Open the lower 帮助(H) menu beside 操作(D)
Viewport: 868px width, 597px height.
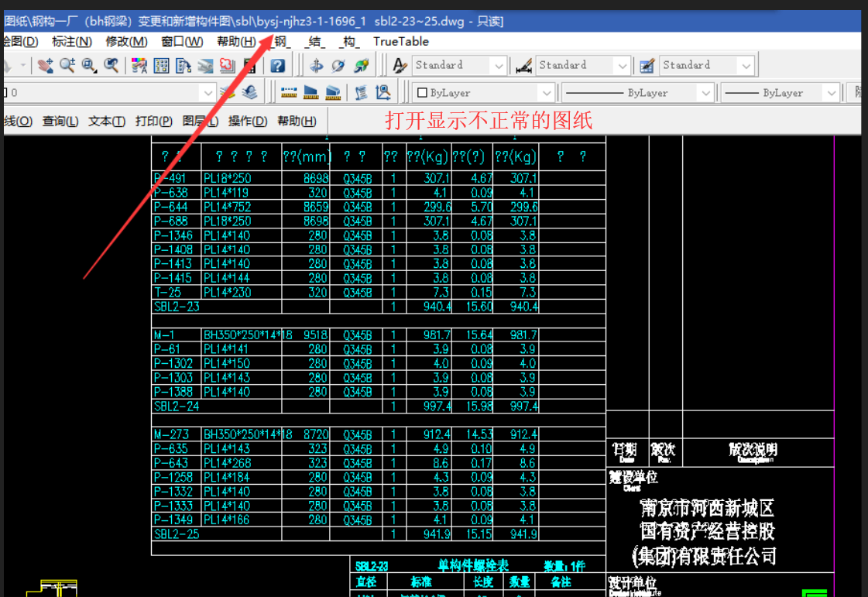pyautogui.click(x=297, y=121)
